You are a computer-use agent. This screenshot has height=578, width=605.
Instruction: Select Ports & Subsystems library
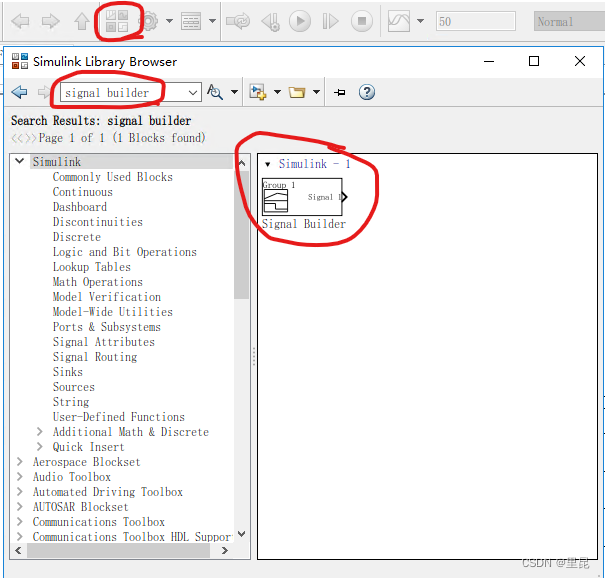point(106,327)
